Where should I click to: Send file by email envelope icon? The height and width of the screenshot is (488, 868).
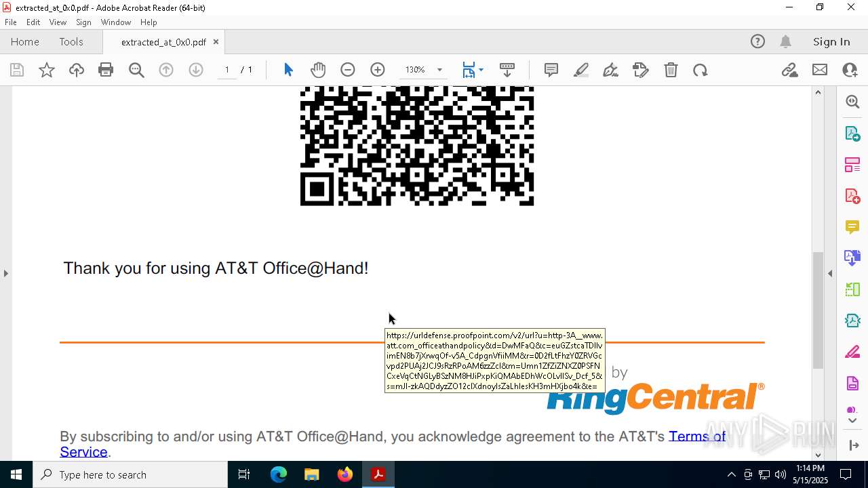(x=820, y=70)
